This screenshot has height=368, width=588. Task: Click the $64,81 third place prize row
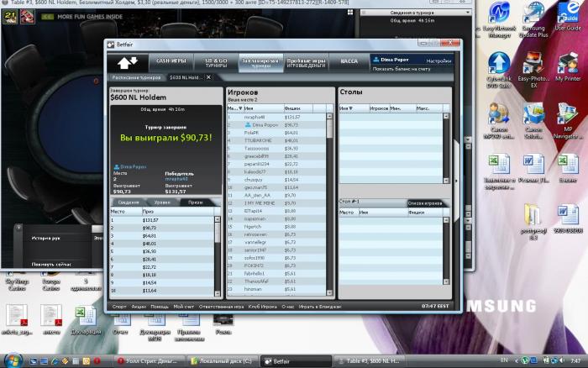(x=162, y=236)
